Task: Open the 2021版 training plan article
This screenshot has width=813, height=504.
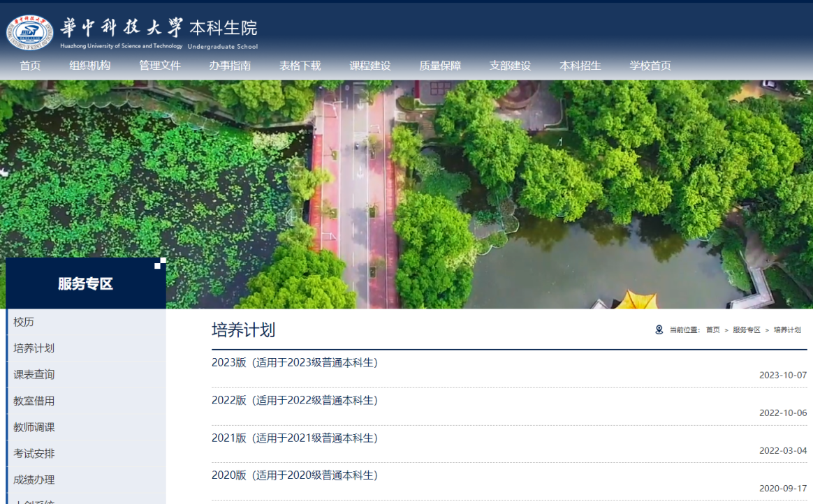Action: [294, 438]
